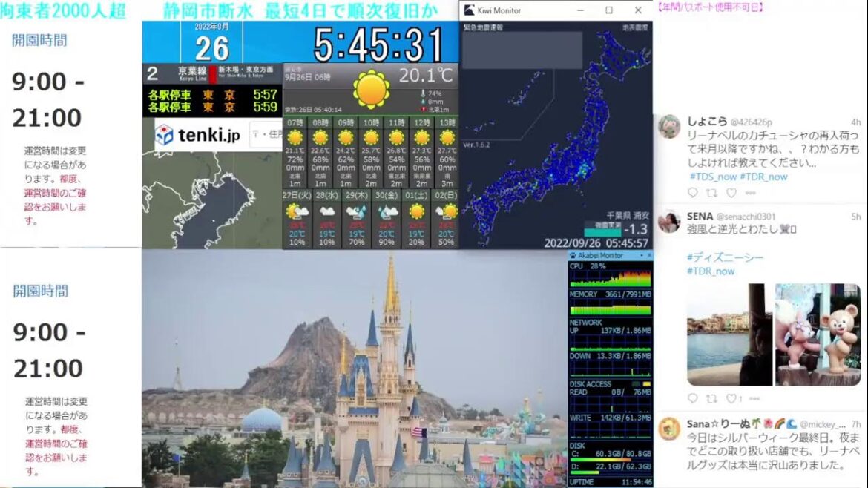Click the reply icon on SENA's tweet
This screenshot has height=488, width=868.
click(x=692, y=398)
